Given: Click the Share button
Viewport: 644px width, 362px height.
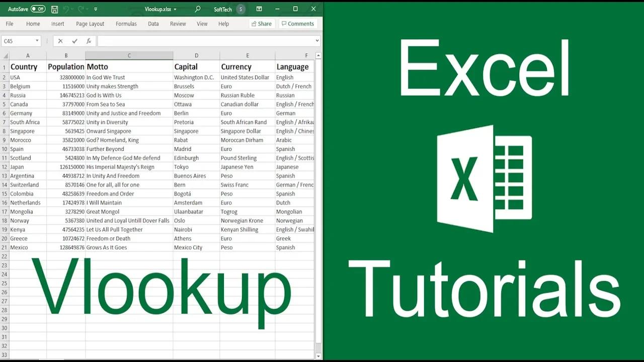Looking at the screenshot, I should tap(261, 24).
